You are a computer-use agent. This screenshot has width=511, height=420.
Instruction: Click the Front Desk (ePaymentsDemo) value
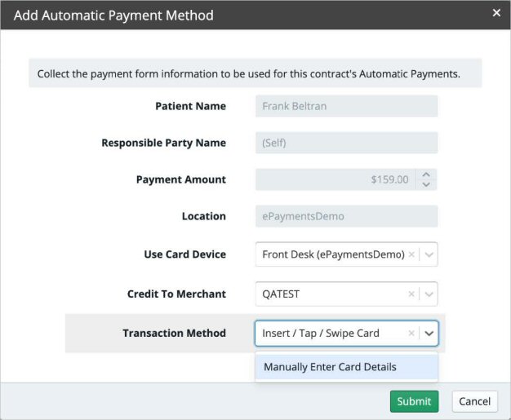click(333, 254)
